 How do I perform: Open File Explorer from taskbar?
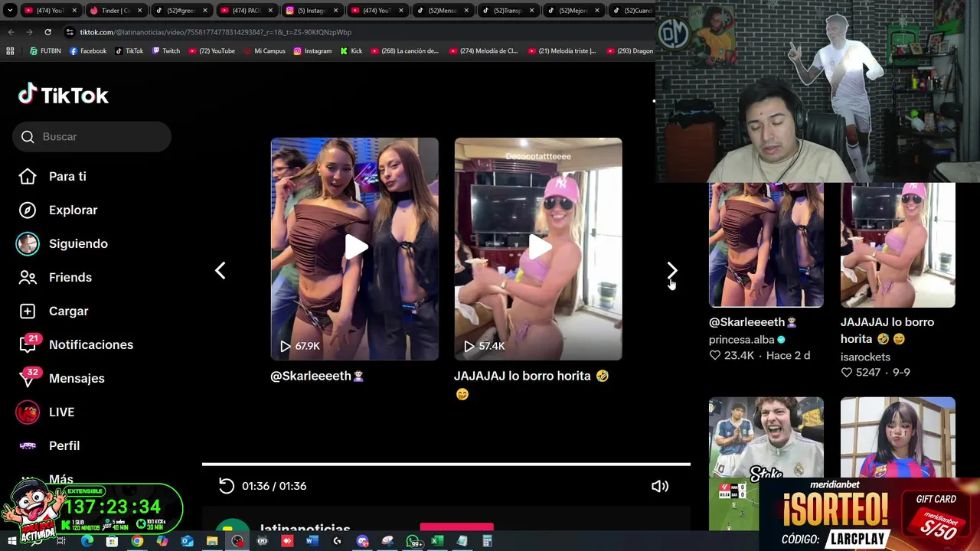212,541
